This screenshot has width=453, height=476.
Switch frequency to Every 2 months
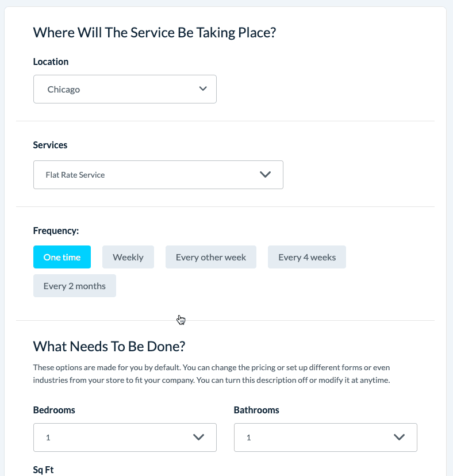[75, 286]
